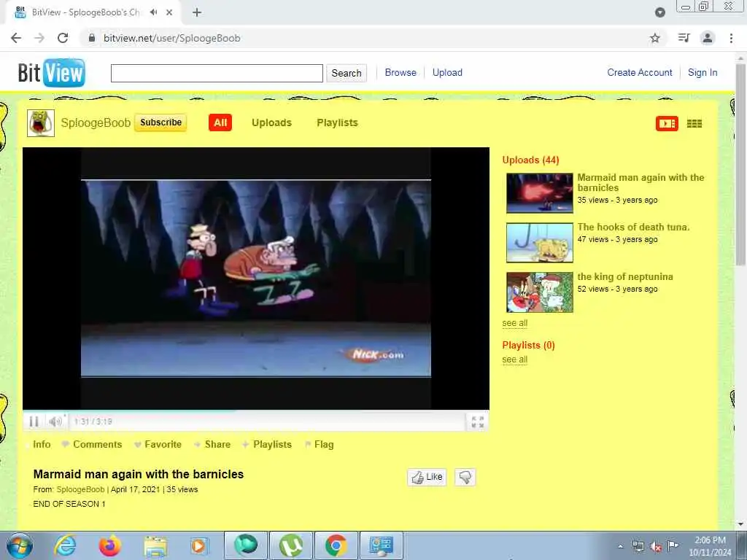Go forward in browser history

(x=39, y=38)
